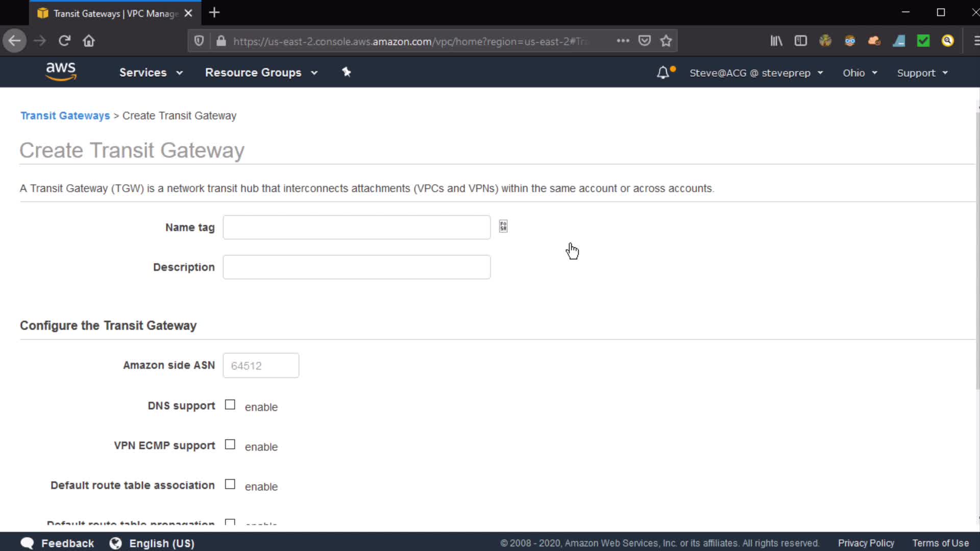Open the Firefox Library icon
This screenshot has height=551, width=980.
click(x=776, y=41)
